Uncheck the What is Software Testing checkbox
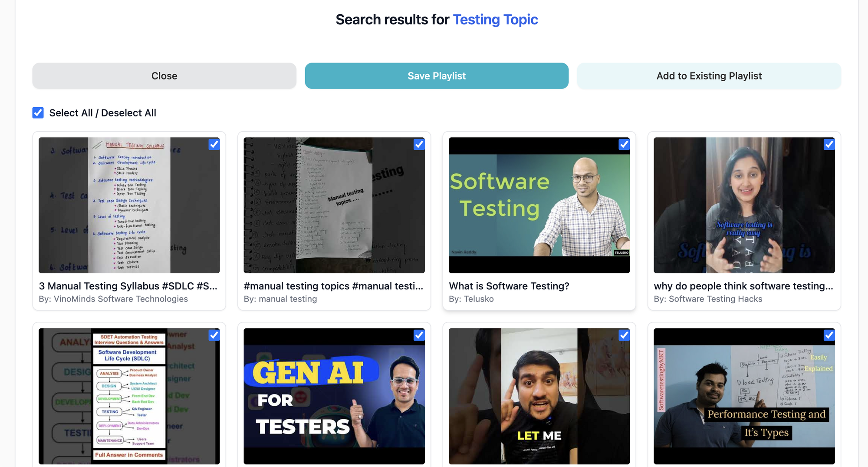This screenshot has height=467, width=868. 624,144
